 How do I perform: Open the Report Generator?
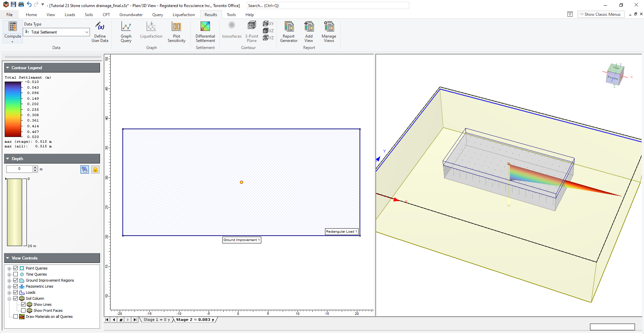288,32
